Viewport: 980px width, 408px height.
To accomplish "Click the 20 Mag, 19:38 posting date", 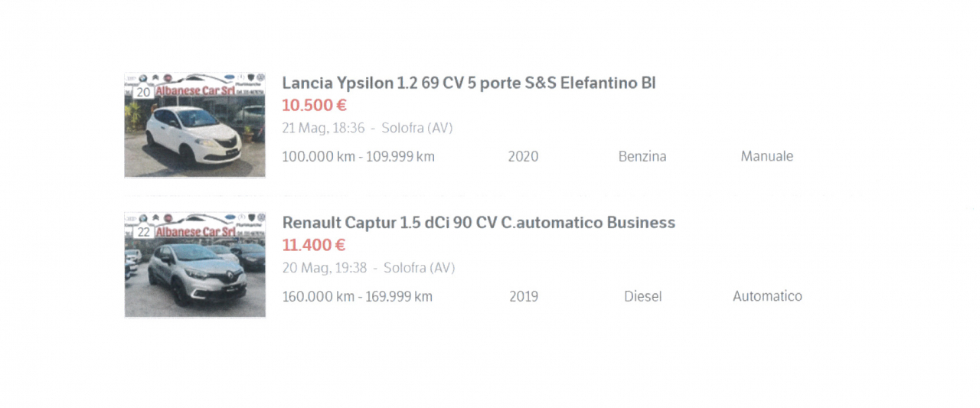I will [x=325, y=268].
